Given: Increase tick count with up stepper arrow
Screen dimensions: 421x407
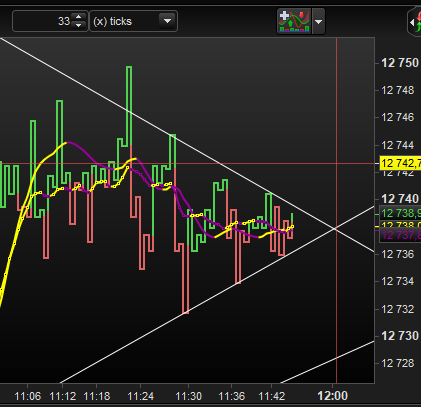Looking at the screenshot, I should (x=79, y=17).
